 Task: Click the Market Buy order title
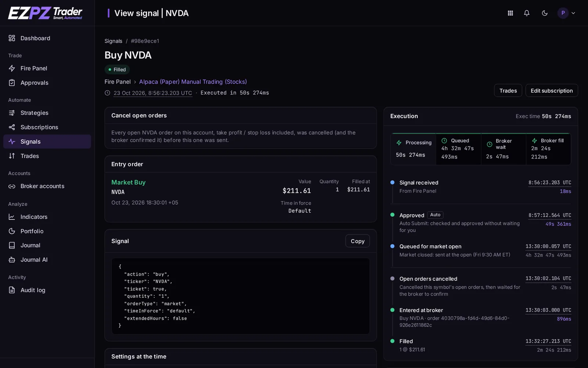tap(128, 183)
